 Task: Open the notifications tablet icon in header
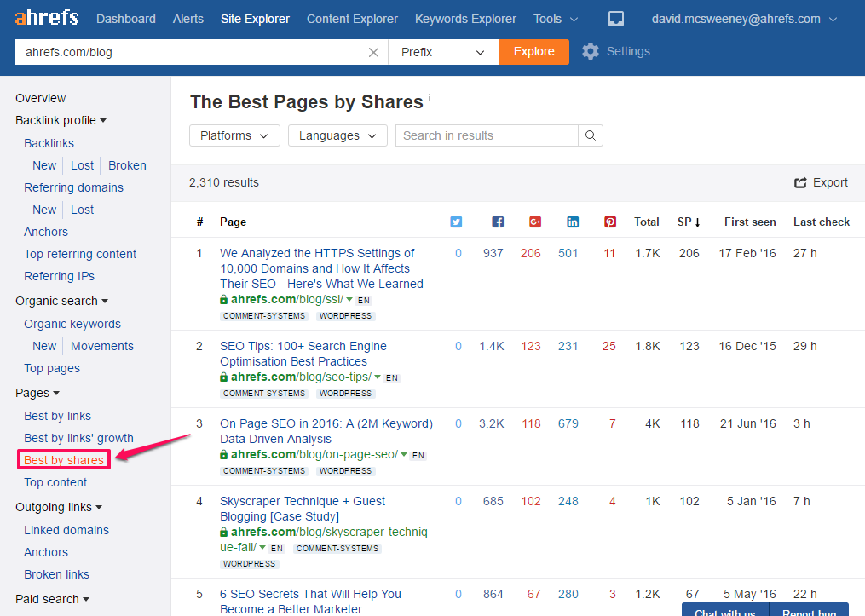coord(615,19)
